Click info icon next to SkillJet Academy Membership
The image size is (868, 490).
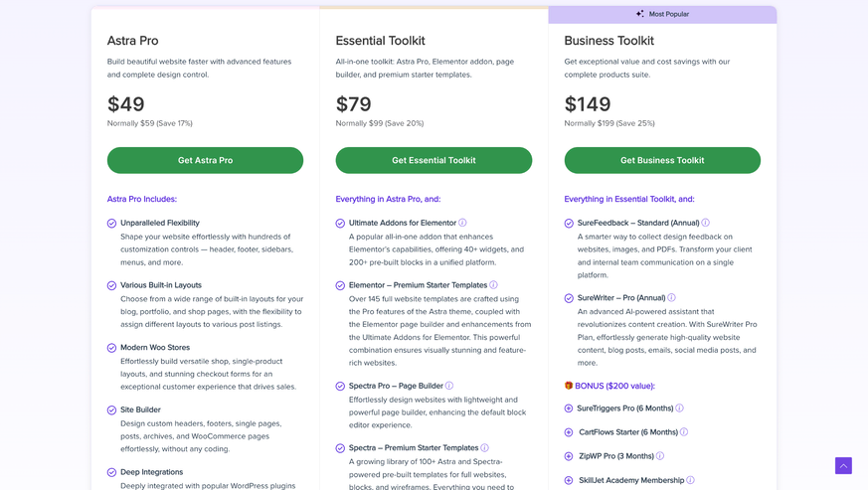691,480
